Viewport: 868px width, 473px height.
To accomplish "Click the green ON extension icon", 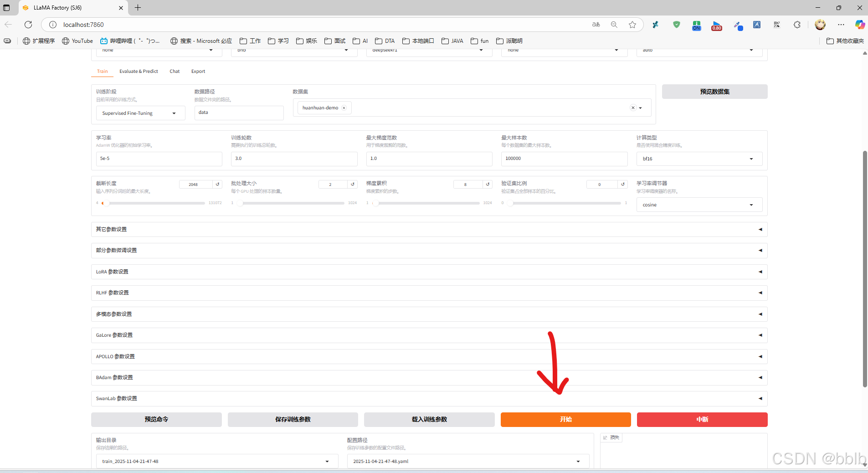I will [697, 26].
